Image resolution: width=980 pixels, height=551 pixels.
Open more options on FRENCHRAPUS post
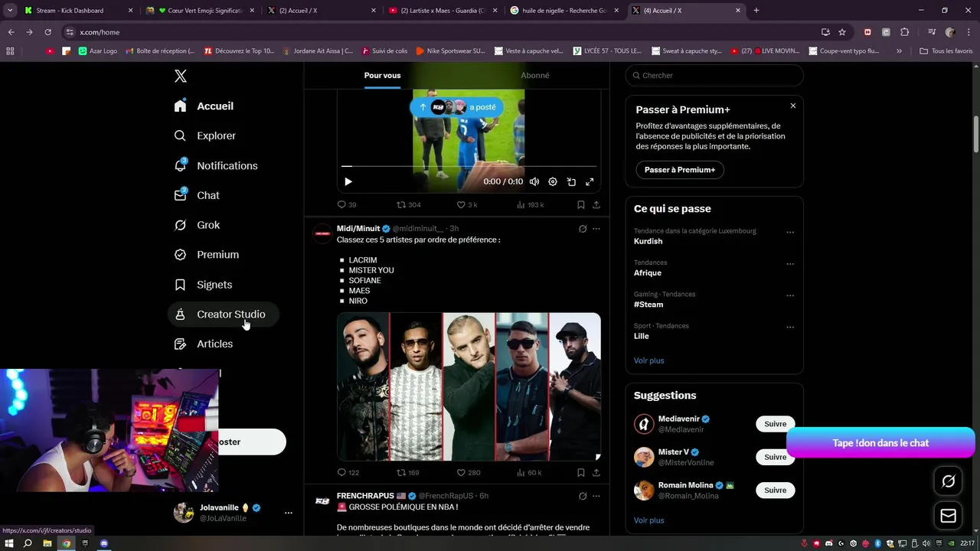pyautogui.click(x=596, y=496)
